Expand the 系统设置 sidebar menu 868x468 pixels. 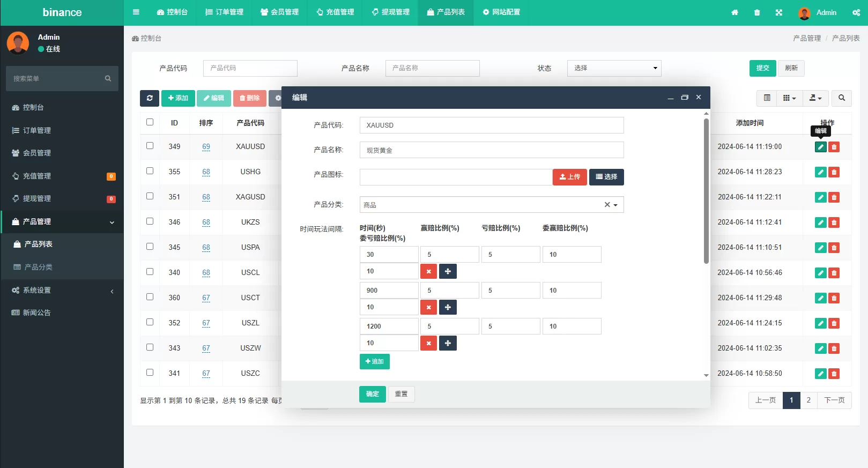pyautogui.click(x=62, y=291)
